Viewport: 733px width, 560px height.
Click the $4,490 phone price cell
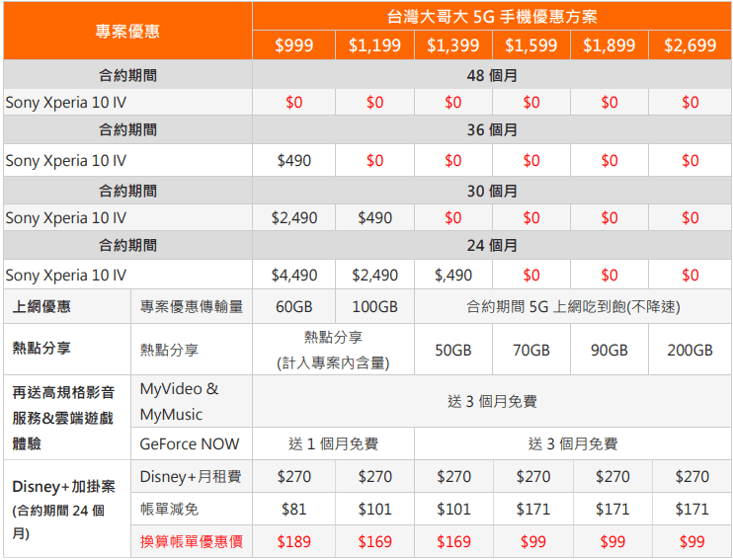[x=293, y=276]
